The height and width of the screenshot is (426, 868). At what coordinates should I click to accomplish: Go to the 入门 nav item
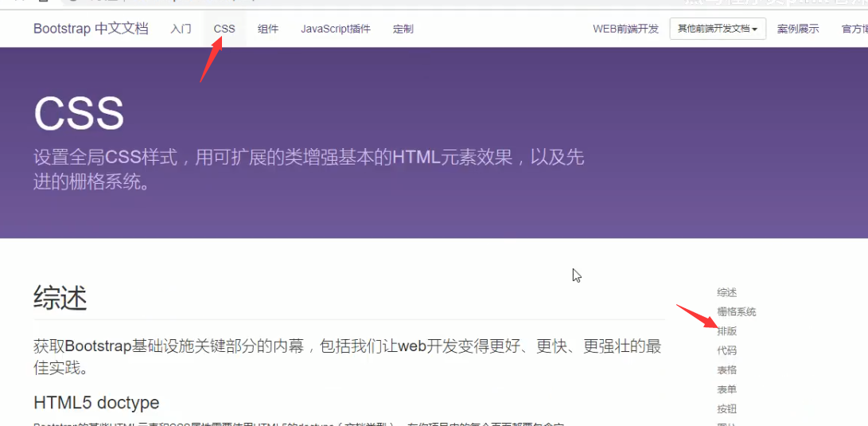click(181, 29)
